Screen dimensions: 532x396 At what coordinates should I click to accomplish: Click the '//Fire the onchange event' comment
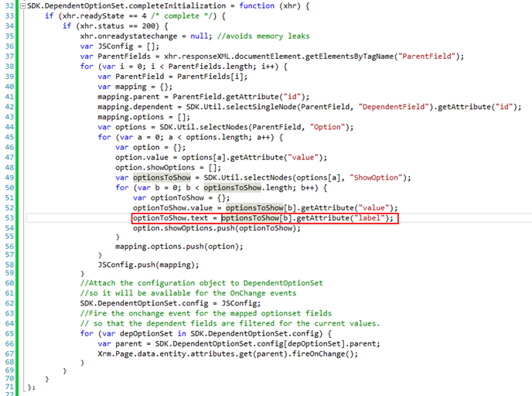tap(206, 313)
